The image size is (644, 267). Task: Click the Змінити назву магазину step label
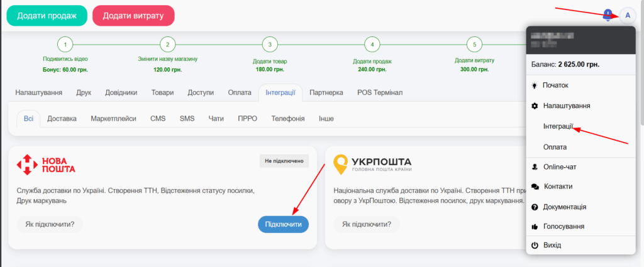tap(167, 59)
